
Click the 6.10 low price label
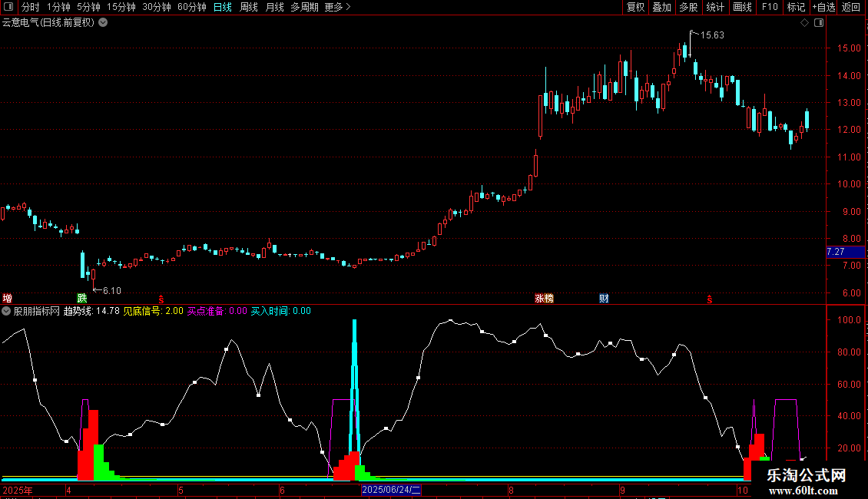pyautogui.click(x=112, y=291)
